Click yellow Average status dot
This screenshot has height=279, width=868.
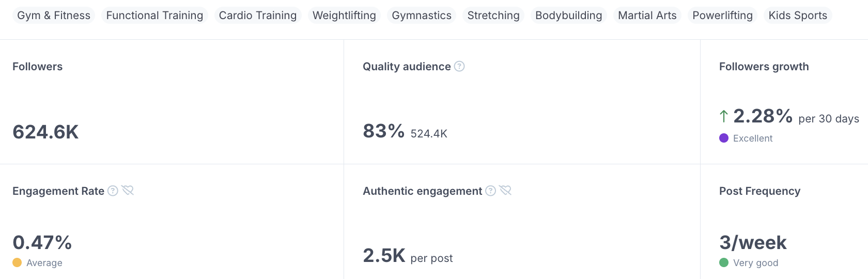click(x=17, y=262)
